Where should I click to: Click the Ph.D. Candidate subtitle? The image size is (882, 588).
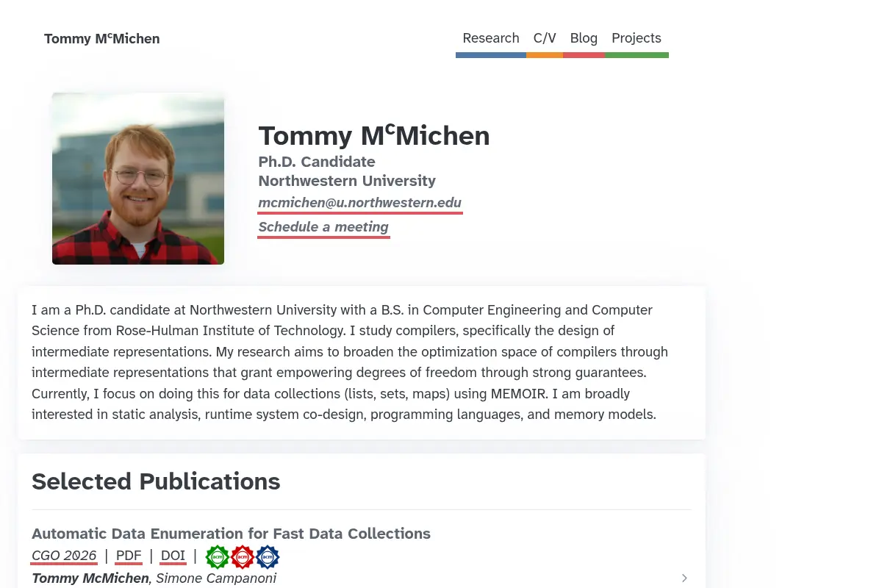[x=317, y=162]
